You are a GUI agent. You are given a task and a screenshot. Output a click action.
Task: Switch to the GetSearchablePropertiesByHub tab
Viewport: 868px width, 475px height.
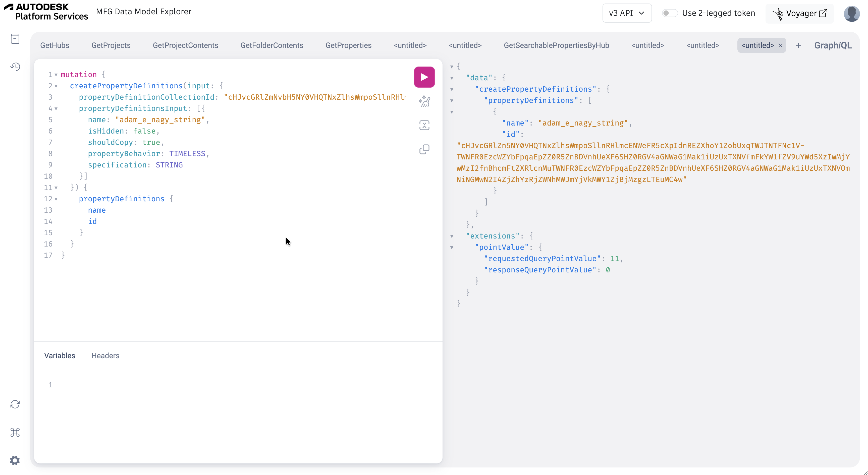point(556,45)
